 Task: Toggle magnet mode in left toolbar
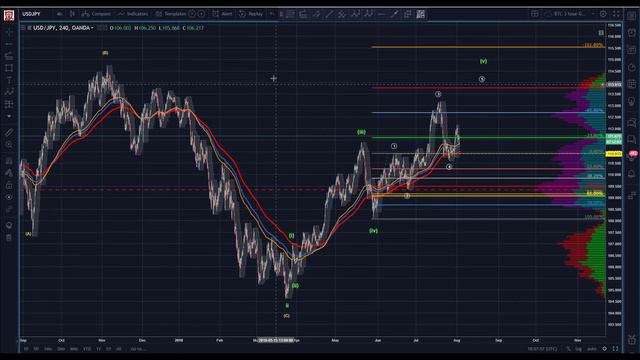(x=9, y=161)
